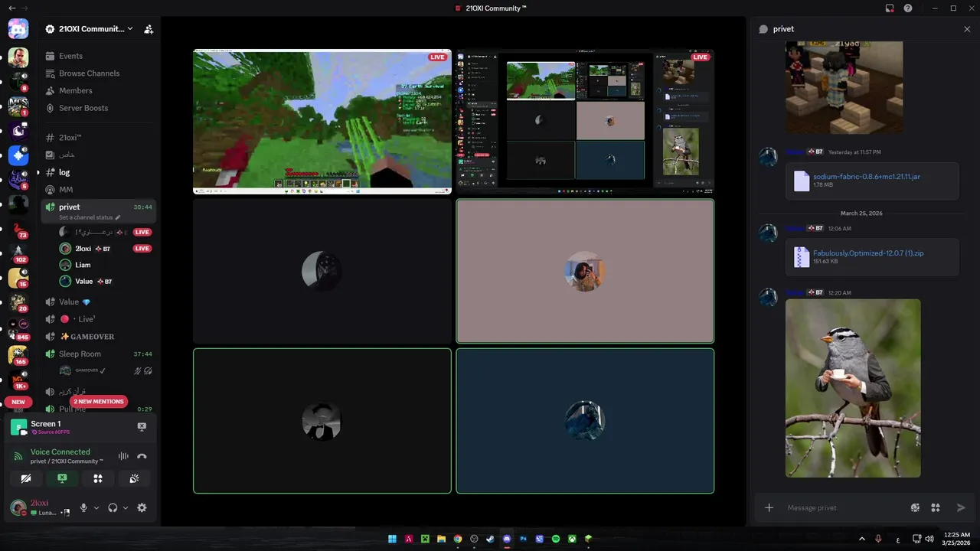The height and width of the screenshot is (551, 980).
Task: Open the soundboard icon in voice panel
Action: (134, 478)
